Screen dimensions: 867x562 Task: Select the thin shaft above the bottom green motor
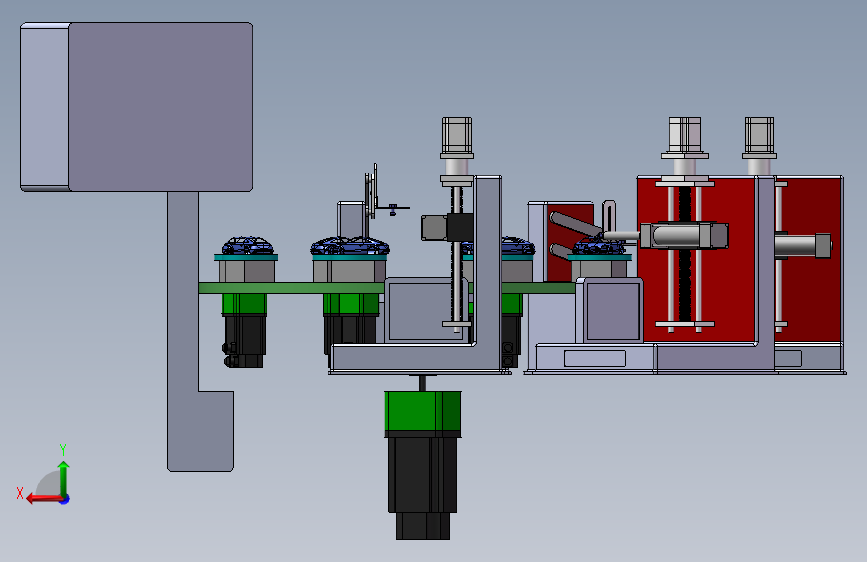coord(422,383)
